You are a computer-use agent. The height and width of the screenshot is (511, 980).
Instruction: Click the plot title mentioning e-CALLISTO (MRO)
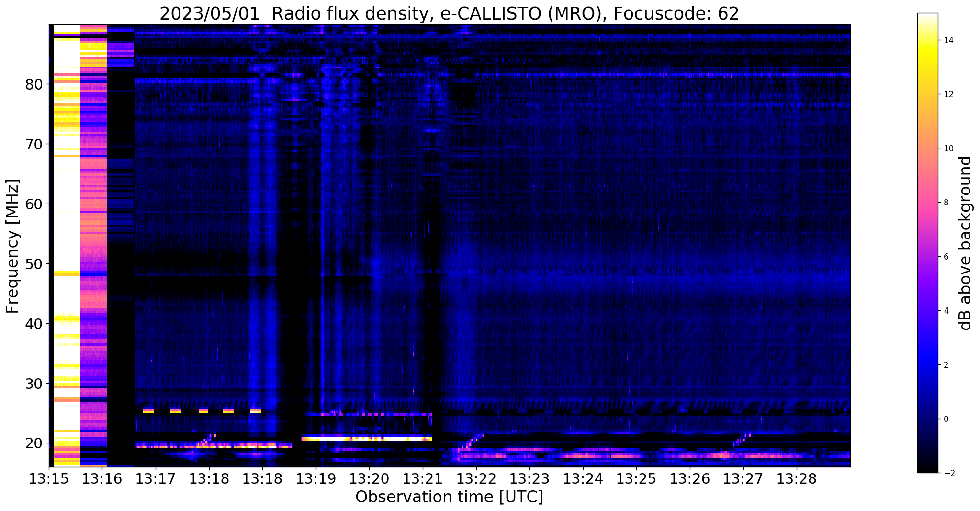coord(449,14)
